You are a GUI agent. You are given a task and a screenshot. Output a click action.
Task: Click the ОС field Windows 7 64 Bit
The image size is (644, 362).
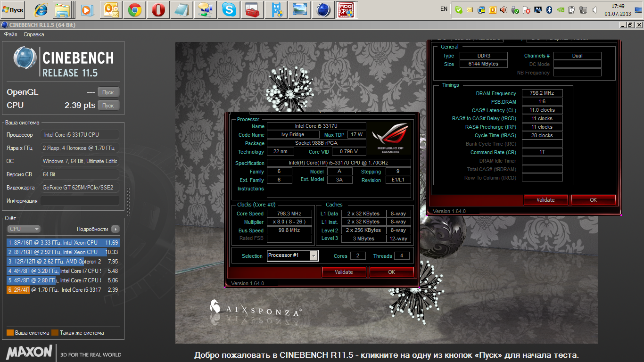(80, 161)
